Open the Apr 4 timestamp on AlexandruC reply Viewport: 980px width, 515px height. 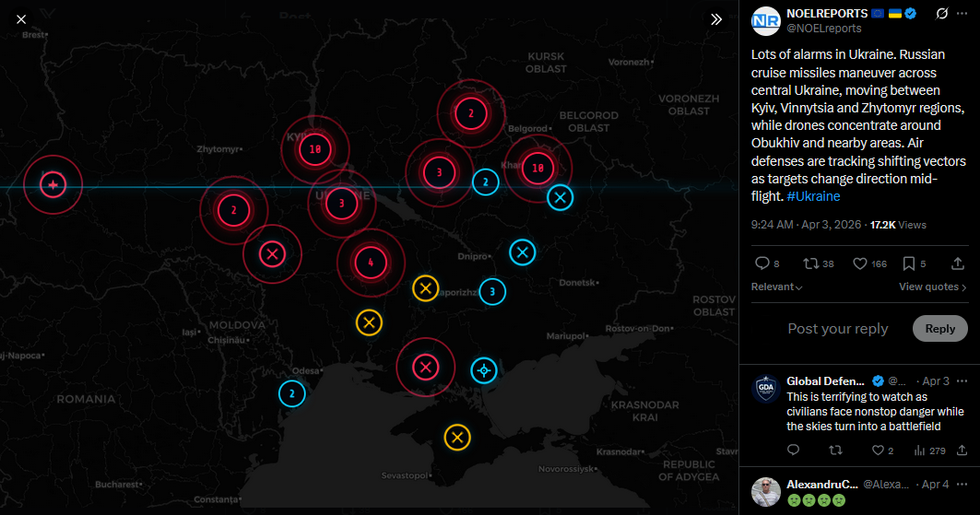[935, 485]
